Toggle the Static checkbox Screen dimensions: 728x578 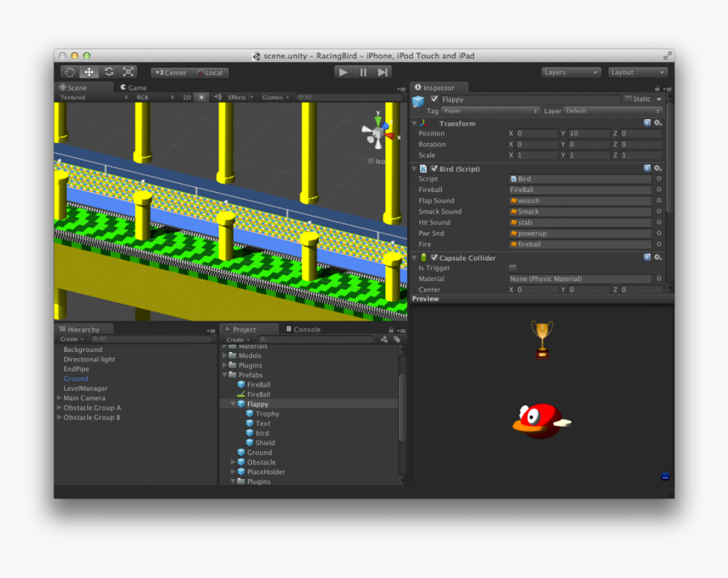[x=628, y=99]
